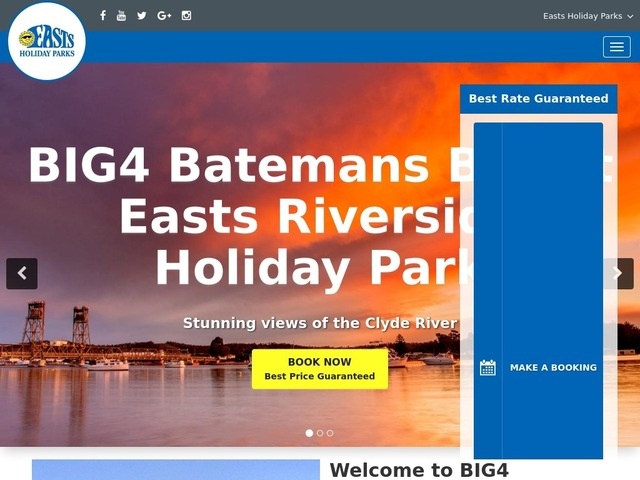Open the Google Plus social icon
Viewport: 640px width, 480px height.
coord(164,16)
